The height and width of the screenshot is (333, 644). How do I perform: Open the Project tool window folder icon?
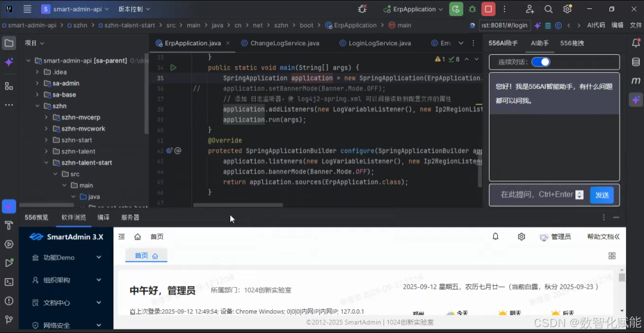click(x=9, y=43)
